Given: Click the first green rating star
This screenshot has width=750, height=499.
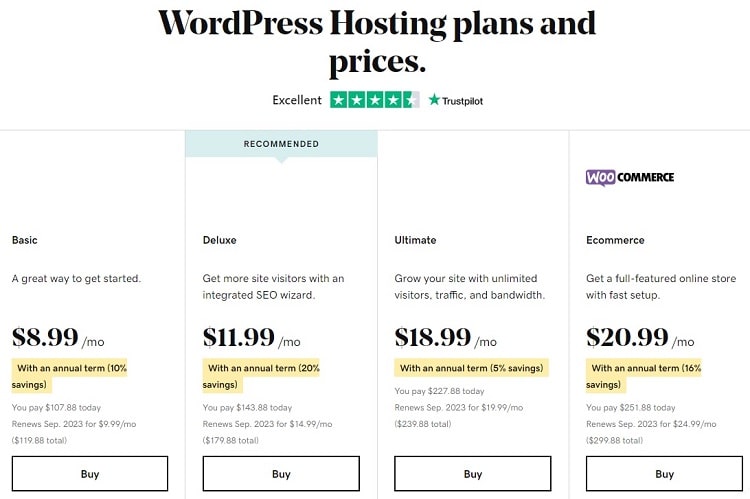Looking at the screenshot, I should tap(339, 100).
